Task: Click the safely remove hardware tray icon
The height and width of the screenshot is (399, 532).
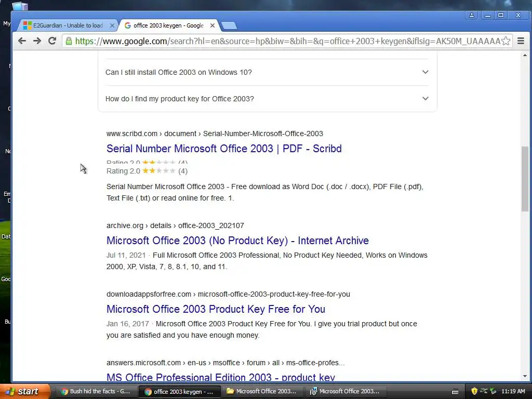Action: click(x=494, y=391)
